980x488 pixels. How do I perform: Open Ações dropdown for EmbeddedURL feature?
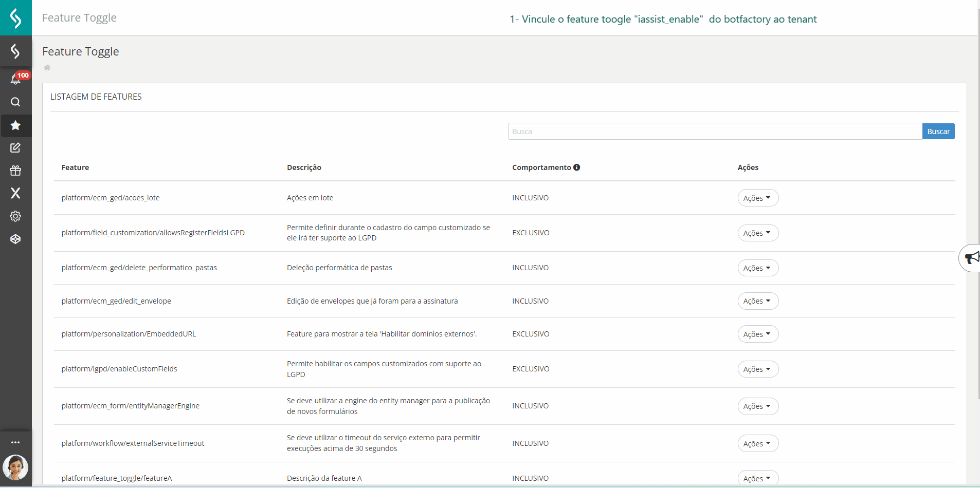pos(757,334)
